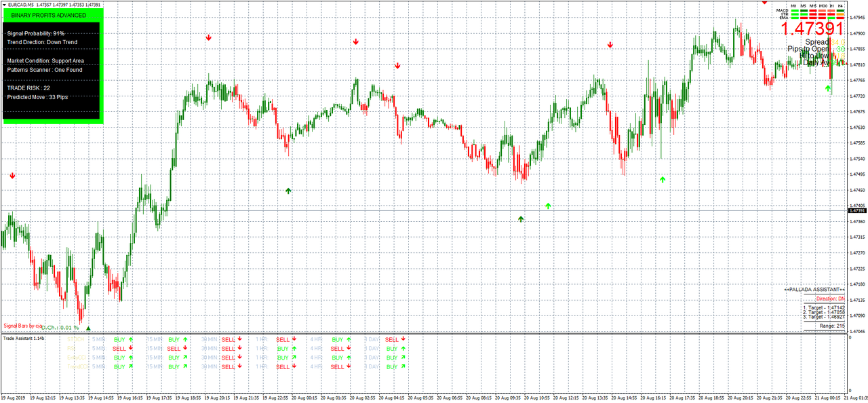Click the green BUY arrow icon for RSI 1 DAY
Viewport: 868px width, 403px height.
(402, 348)
